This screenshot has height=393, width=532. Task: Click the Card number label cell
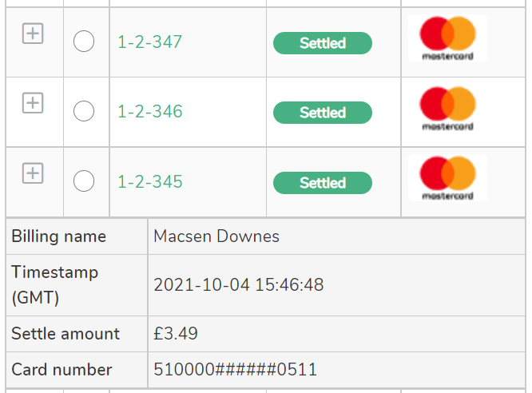(77, 370)
